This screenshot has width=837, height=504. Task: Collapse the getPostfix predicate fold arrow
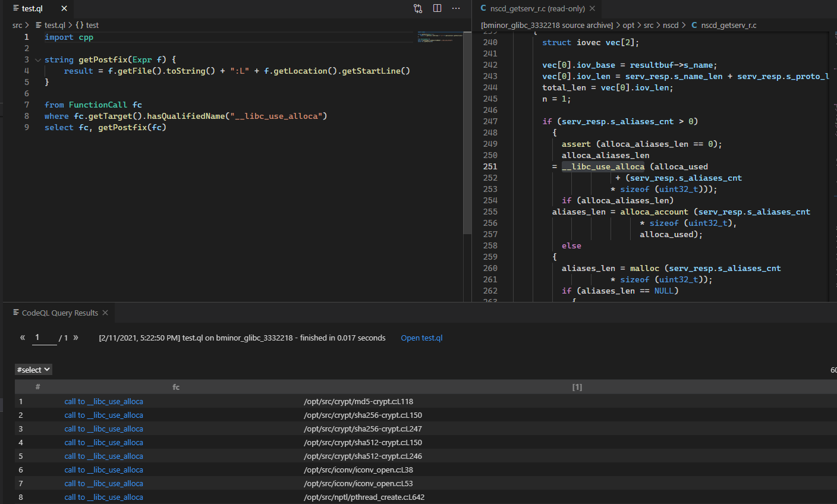pos(38,60)
